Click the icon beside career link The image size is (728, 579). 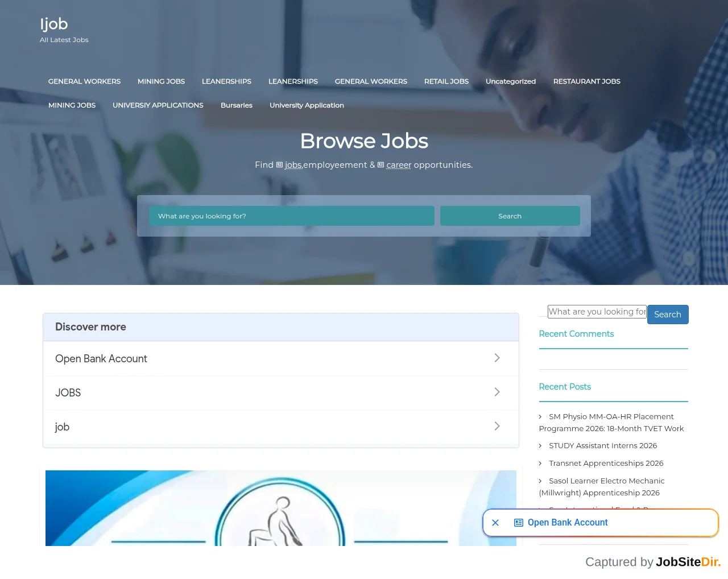pyautogui.click(x=381, y=165)
